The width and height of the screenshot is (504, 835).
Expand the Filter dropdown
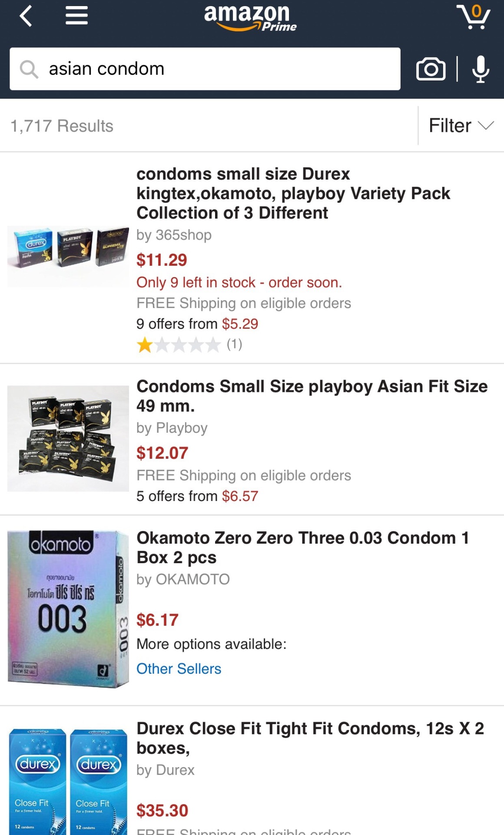pyautogui.click(x=461, y=126)
